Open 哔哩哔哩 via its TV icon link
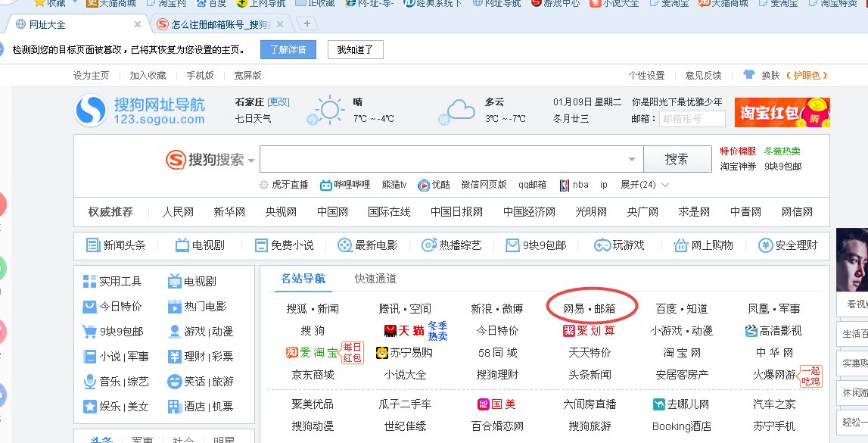The width and height of the screenshot is (868, 443). (x=325, y=186)
